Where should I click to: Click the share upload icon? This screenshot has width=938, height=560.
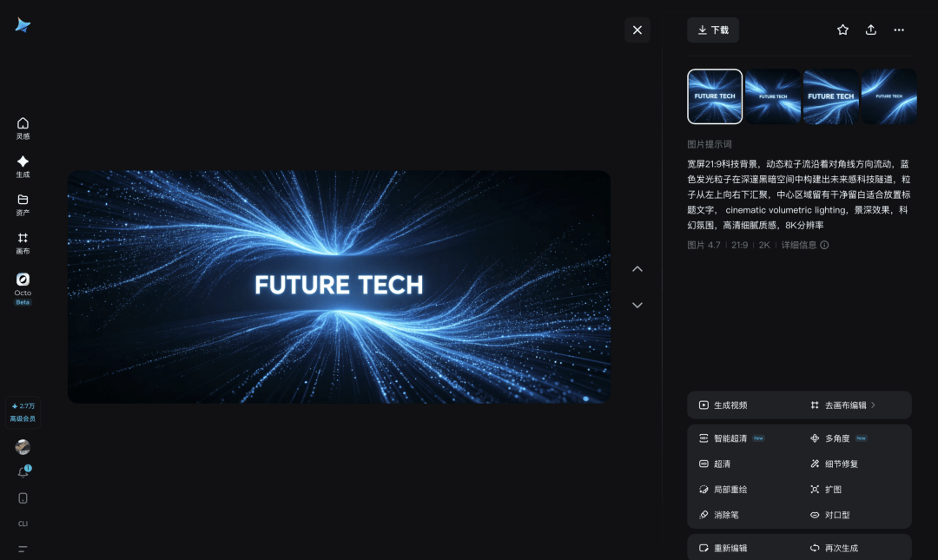point(871,30)
